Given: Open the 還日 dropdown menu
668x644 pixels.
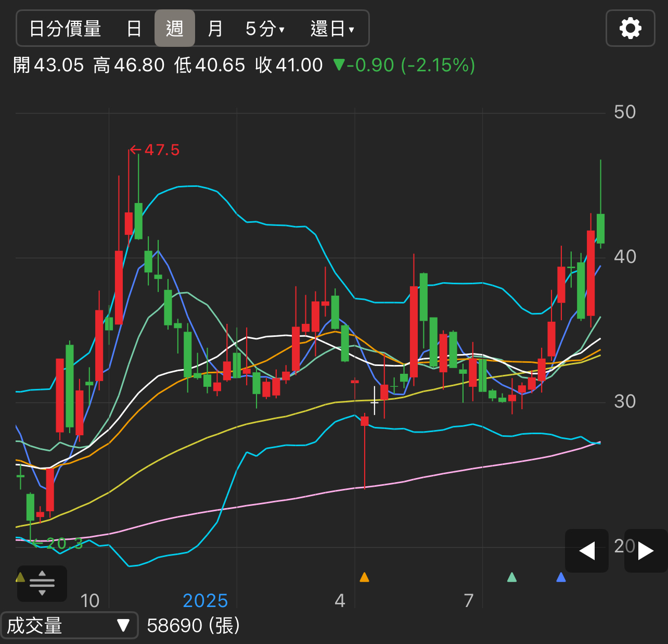Looking at the screenshot, I should tap(332, 29).
